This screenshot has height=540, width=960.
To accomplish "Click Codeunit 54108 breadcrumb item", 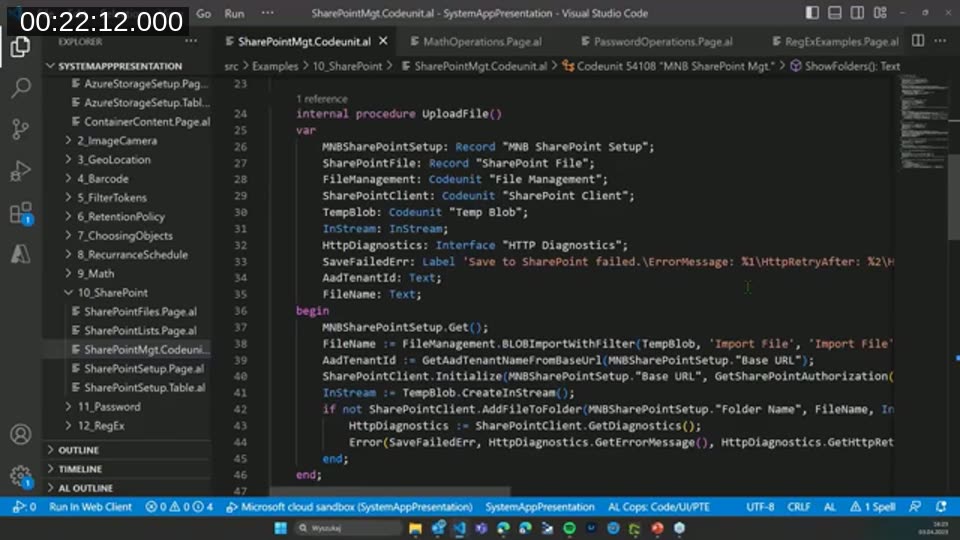I will (669, 66).
